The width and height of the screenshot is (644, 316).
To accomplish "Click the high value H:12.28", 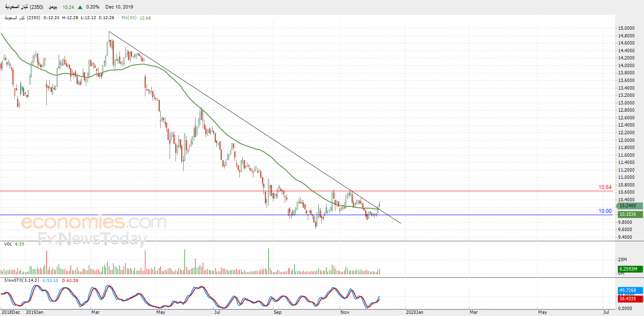I will (70, 18).
